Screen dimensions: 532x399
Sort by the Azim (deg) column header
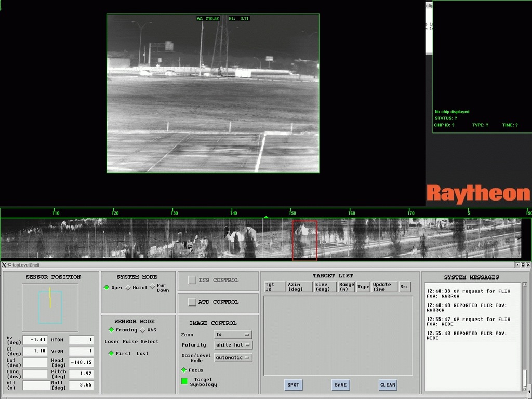point(300,287)
